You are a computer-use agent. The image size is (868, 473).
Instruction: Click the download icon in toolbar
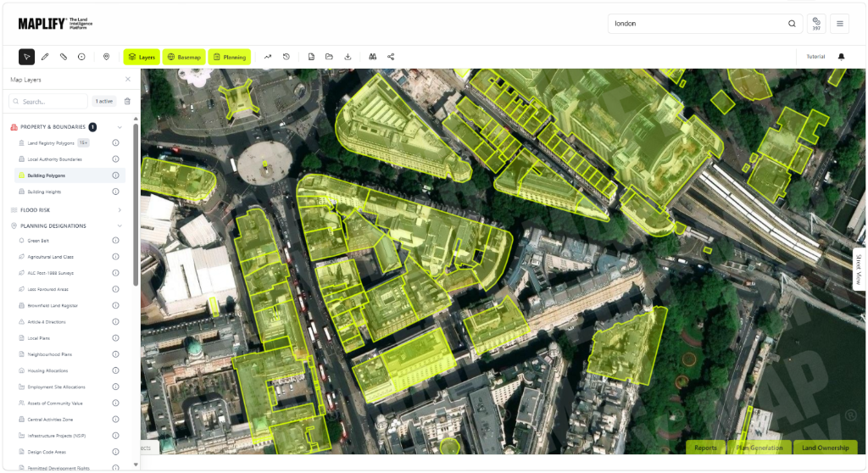coord(348,57)
